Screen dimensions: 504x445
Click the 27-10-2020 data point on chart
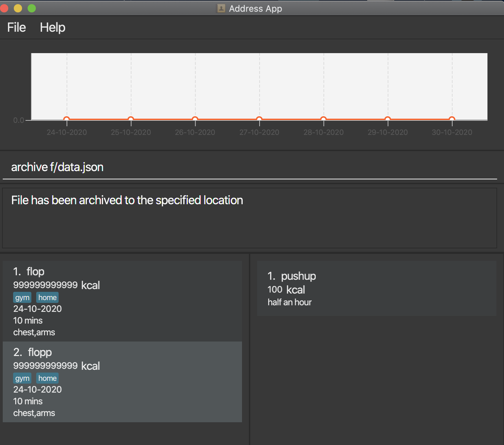(x=259, y=119)
